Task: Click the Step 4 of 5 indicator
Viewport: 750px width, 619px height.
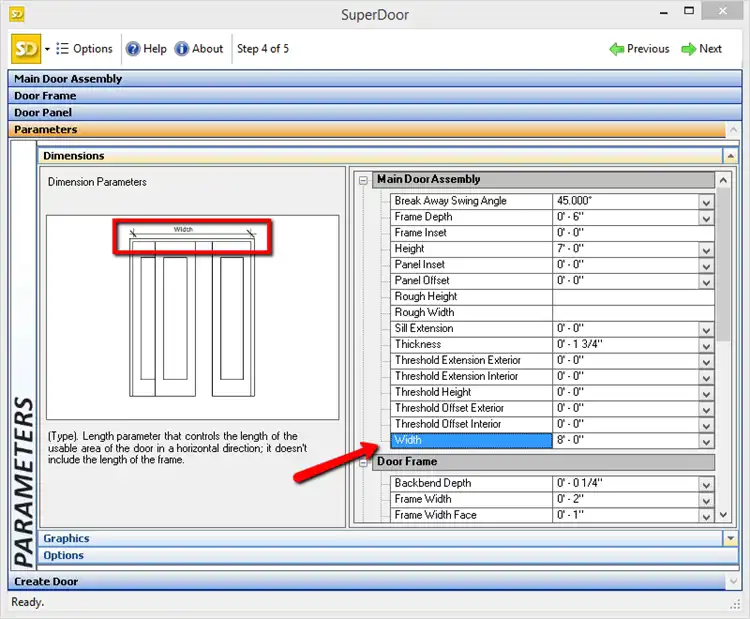Action: pos(263,49)
